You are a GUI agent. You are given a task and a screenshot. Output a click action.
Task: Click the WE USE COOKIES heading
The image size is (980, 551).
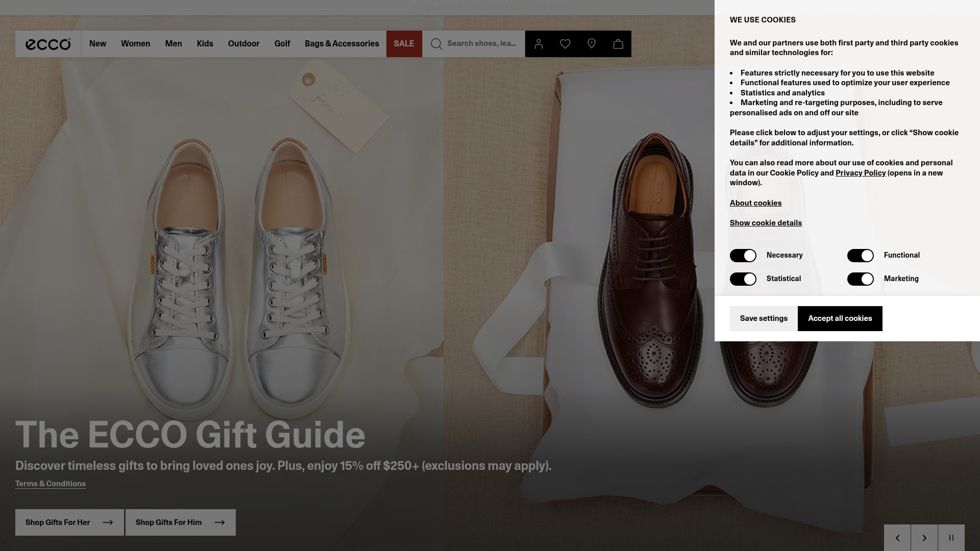coord(763,20)
